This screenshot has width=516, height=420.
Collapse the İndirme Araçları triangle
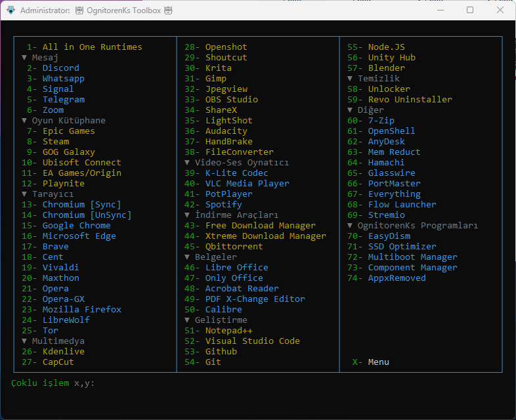tap(187, 215)
